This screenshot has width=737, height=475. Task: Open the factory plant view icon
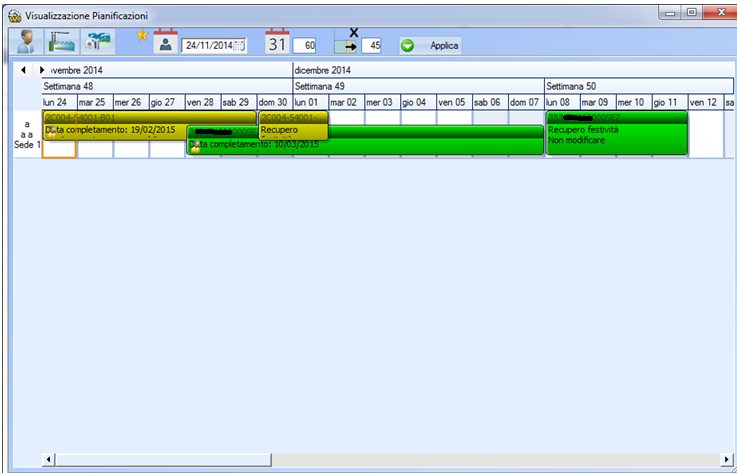click(62, 41)
